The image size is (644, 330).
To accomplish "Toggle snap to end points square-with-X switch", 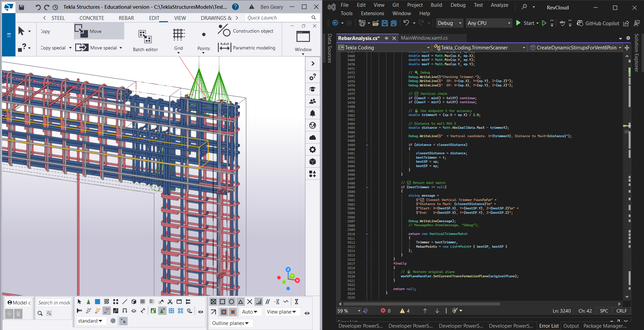I will click(x=214, y=301).
